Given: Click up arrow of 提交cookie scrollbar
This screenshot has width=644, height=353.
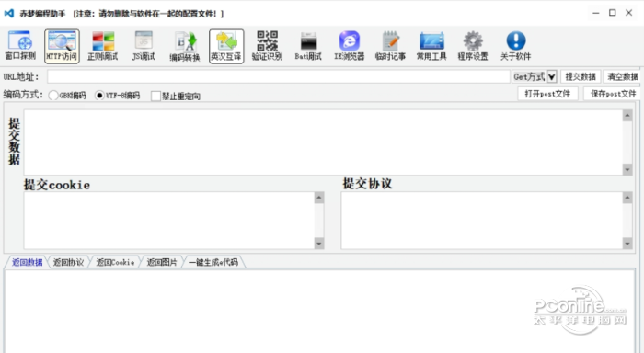Looking at the screenshot, I should point(319,198).
